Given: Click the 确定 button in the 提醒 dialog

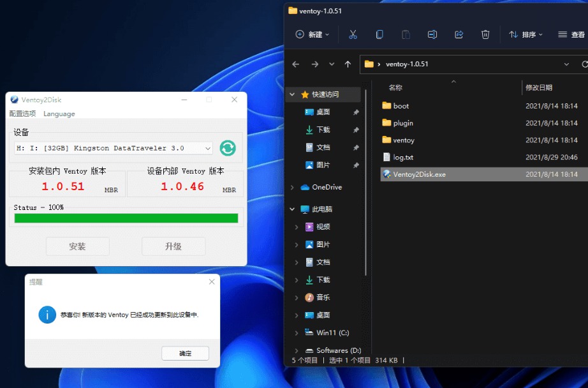Looking at the screenshot, I should pyautogui.click(x=185, y=354).
